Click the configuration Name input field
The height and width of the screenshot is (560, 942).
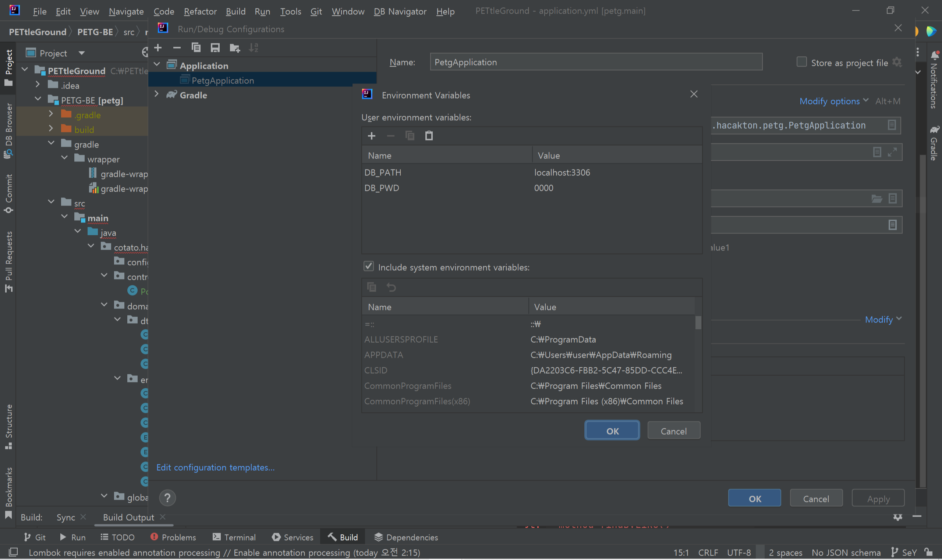(x=596, y=62)
